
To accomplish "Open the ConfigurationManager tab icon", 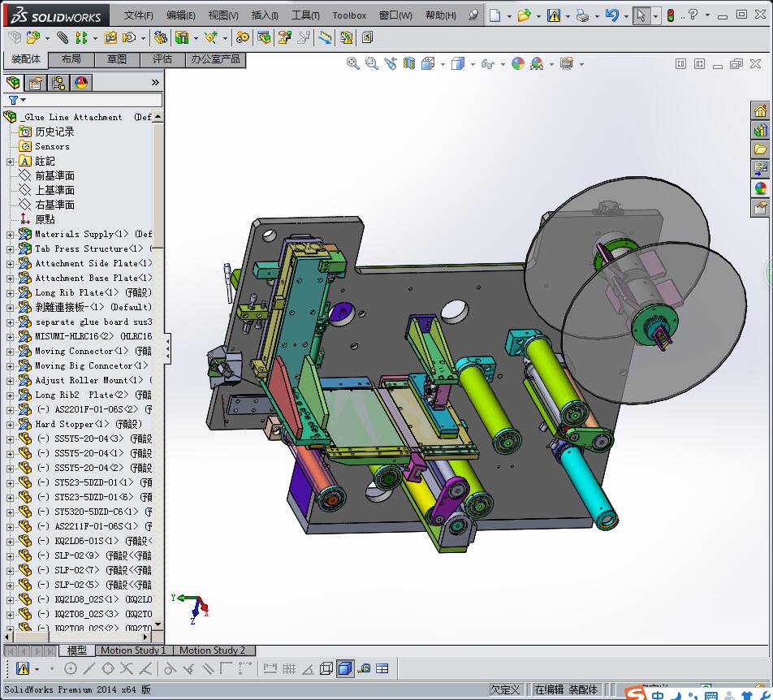I will (x=58, y=82).
